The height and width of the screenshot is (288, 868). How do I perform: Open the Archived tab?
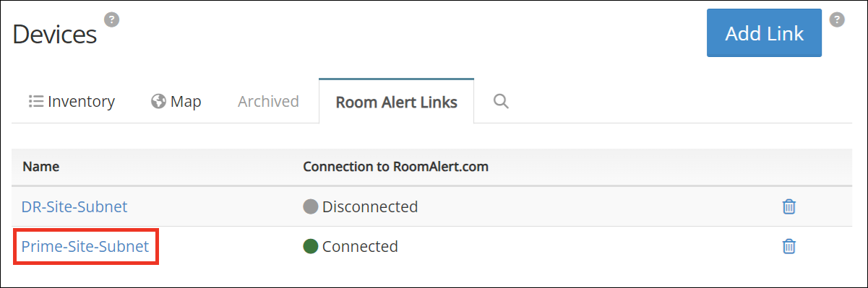(x=268, y=101)
